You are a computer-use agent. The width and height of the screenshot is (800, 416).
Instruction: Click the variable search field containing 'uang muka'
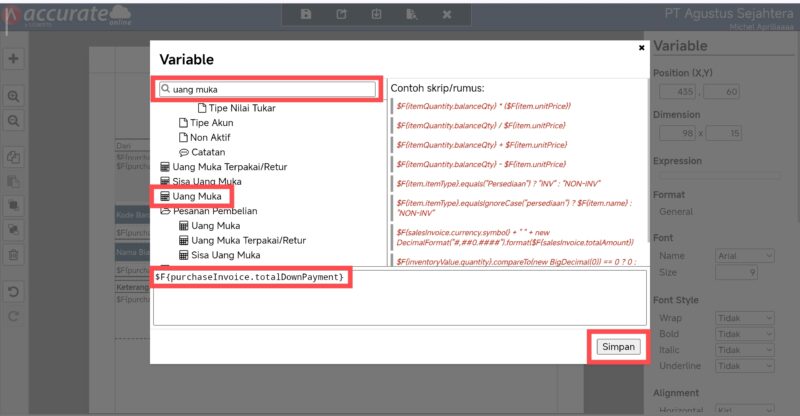(x=267, y=89)
